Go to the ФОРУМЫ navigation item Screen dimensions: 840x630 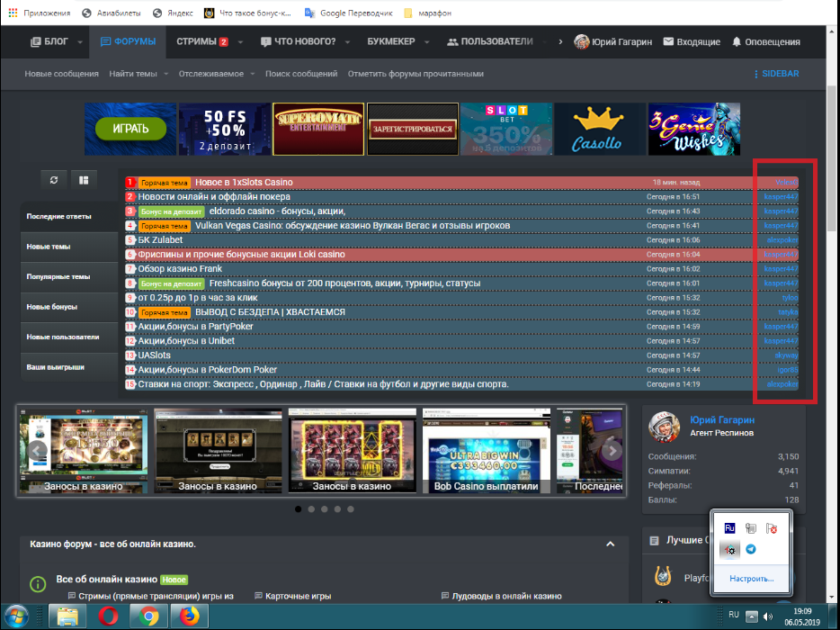128,41
